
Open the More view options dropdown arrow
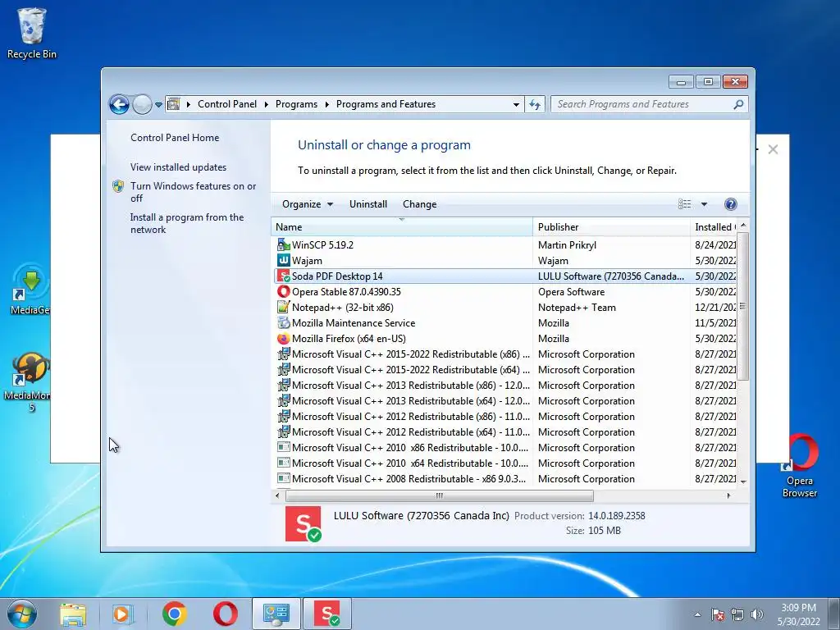point(704,204)
